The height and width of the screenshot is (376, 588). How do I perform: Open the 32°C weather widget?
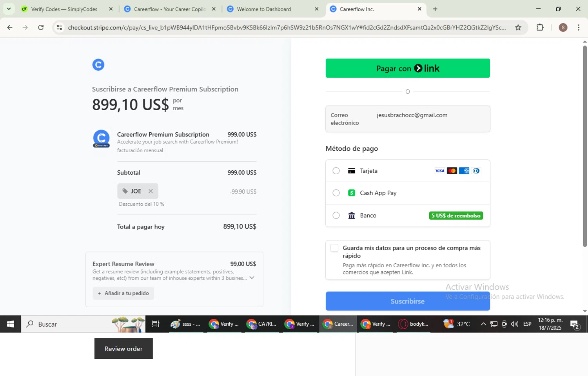point(457,324)
